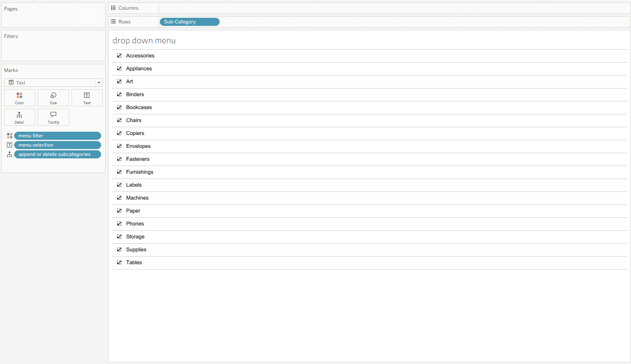Open the Detail mark card
The width and height of the screenshot is (631, 364).
click(x=19, y=117)
